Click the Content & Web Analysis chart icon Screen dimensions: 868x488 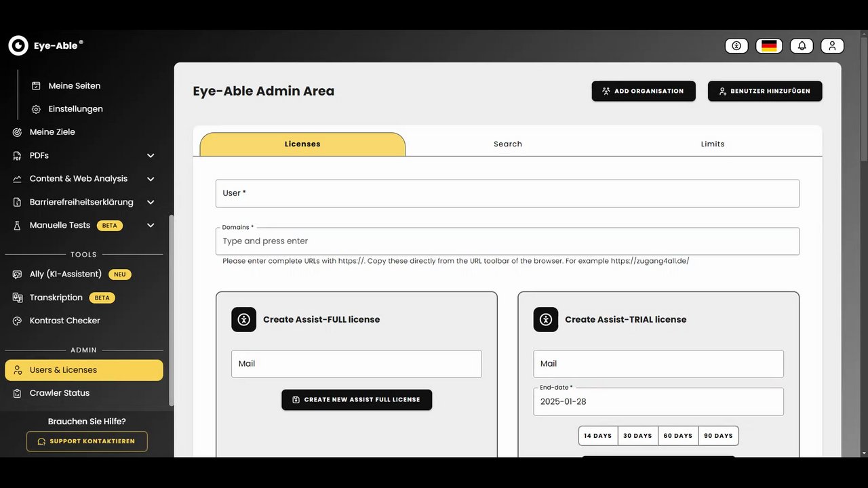click(x=18, y=179)
